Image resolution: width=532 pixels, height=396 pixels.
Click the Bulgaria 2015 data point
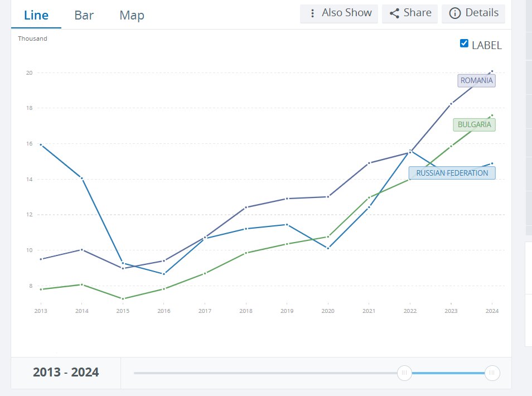pos(123,298)
